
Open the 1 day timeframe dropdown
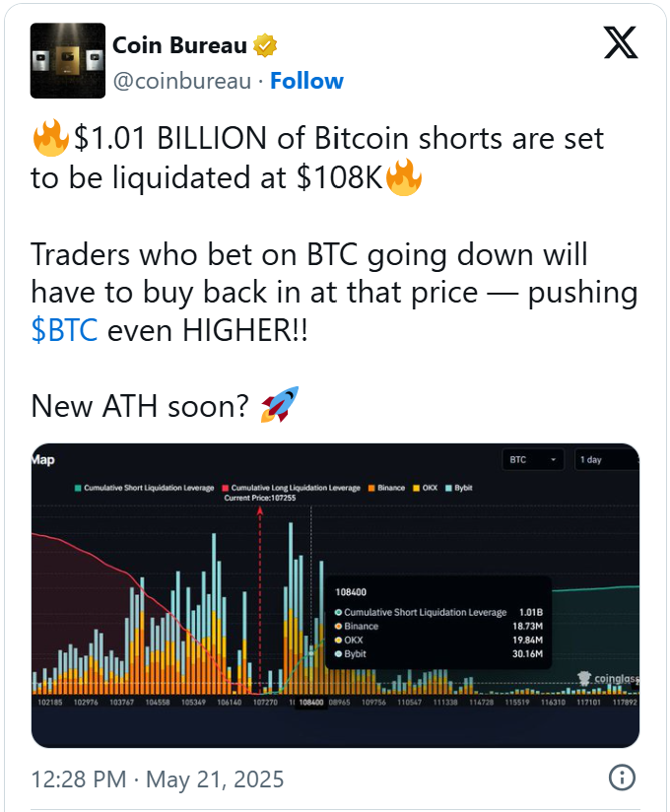pos(607,460)
